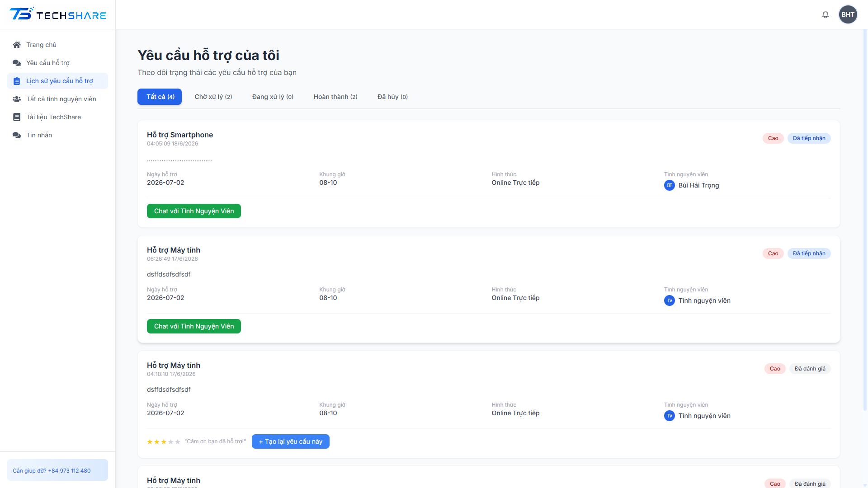Click Đã tiếp nhận badge on 06:26:49 request
868x488 pixels.
[809, 253]
